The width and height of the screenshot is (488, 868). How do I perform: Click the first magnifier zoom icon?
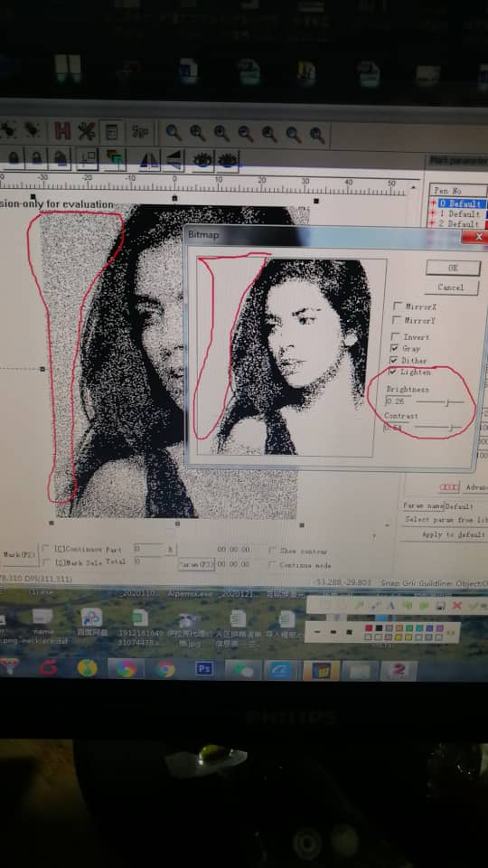pos(174,132)
